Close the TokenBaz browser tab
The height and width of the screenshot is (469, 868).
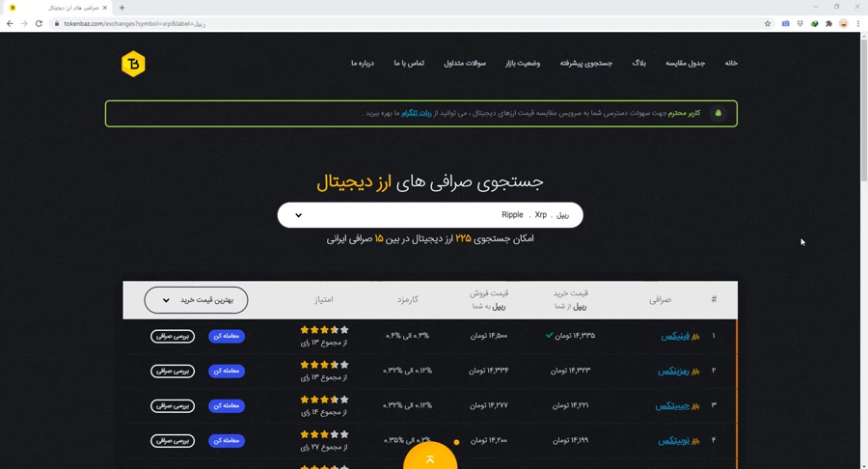104,8
